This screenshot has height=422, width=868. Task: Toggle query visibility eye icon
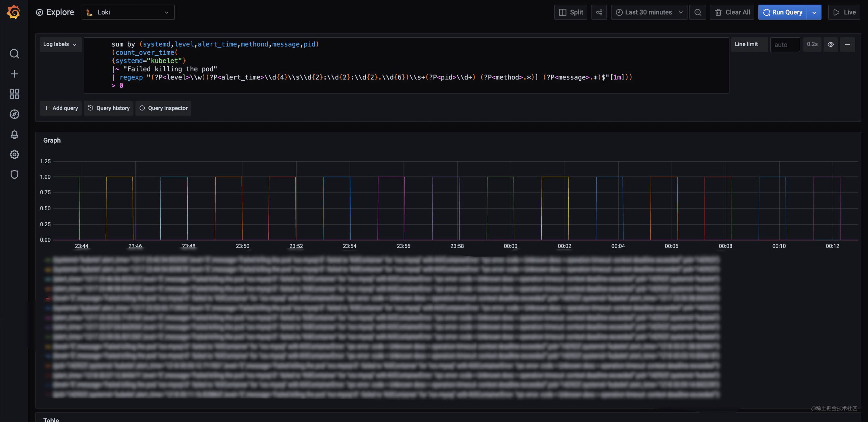point(831,44)
